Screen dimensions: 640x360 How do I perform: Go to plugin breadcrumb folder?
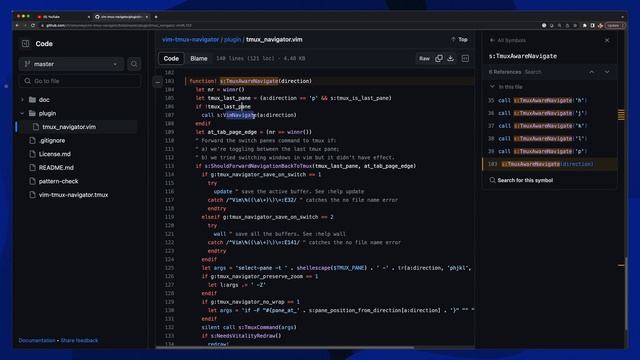pyautogui.click(x=232, y=40)
